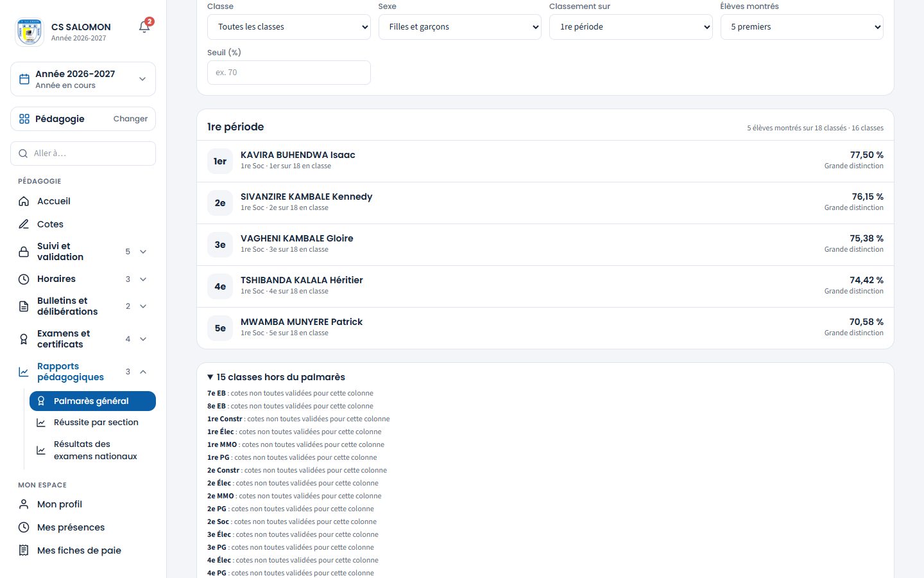Open the Classe dropdown
Screen dimensions: 924x578
(x=289, y=27)
